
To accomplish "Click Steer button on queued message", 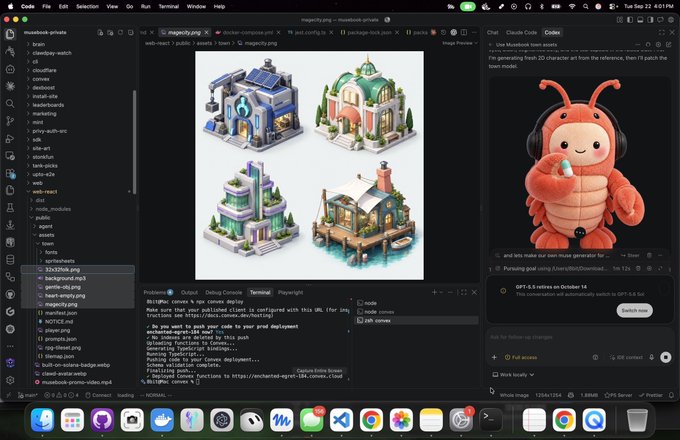I will point(630,255).
